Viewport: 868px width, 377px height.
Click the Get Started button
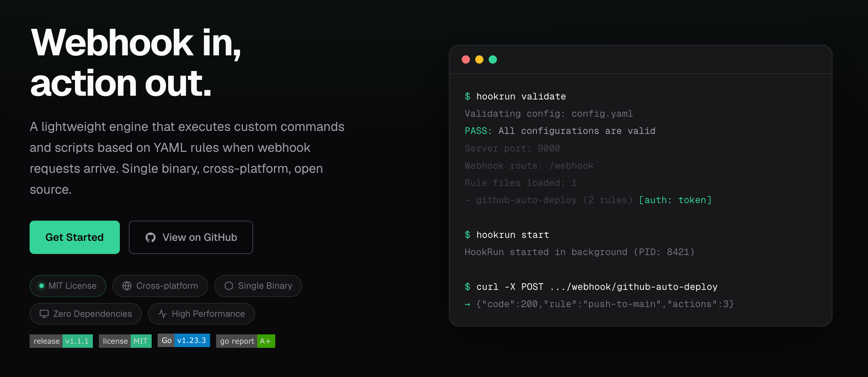75,237
